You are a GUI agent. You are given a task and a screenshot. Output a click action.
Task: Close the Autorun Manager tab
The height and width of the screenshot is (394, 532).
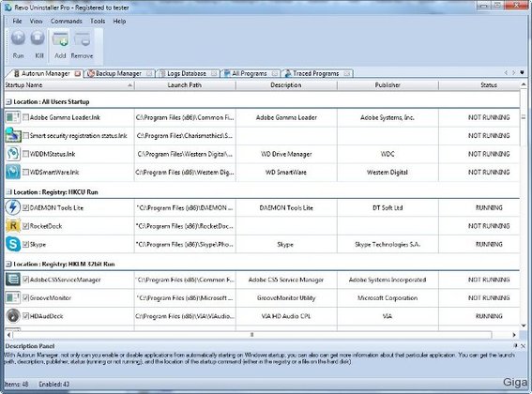pos(78,73)
